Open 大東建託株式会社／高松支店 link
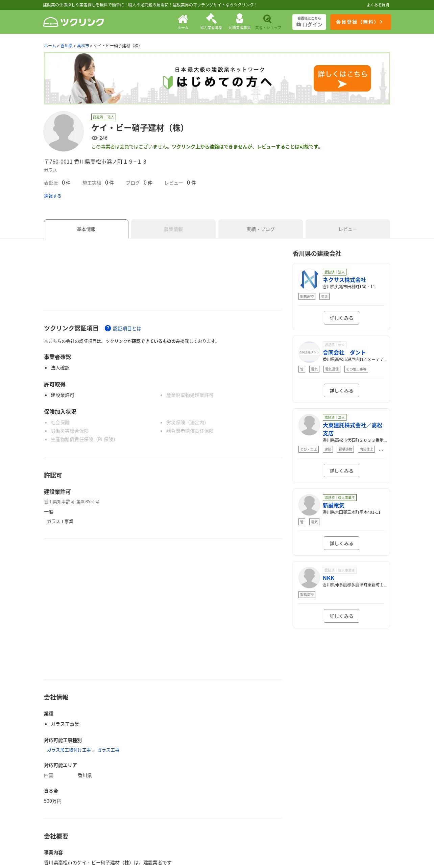Viewport: 434px width, 868px height. [x=353, y=429]
